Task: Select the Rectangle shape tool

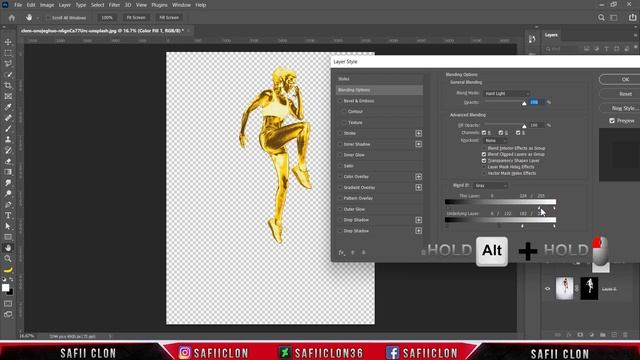Action: click(x=8, y=237)
